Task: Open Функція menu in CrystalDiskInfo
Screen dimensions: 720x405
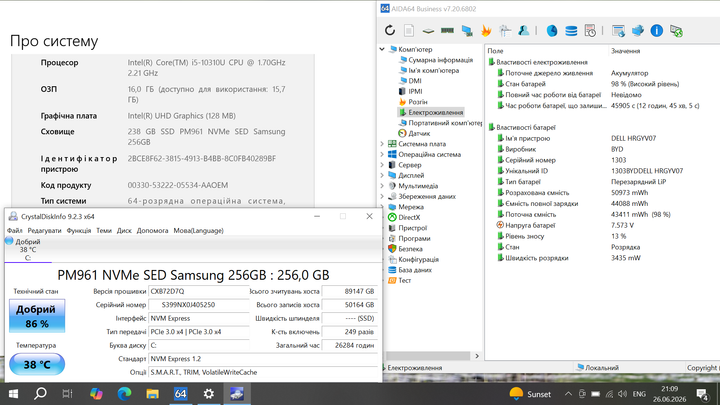Action: pos(79,231)
